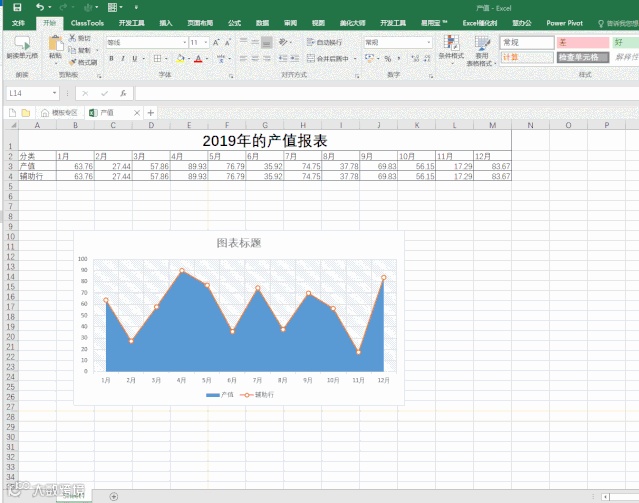This screenshot has height=503, width=639.
Task: Click the yellow folder open icon in tab bar
Action: [x=26, y=113]
